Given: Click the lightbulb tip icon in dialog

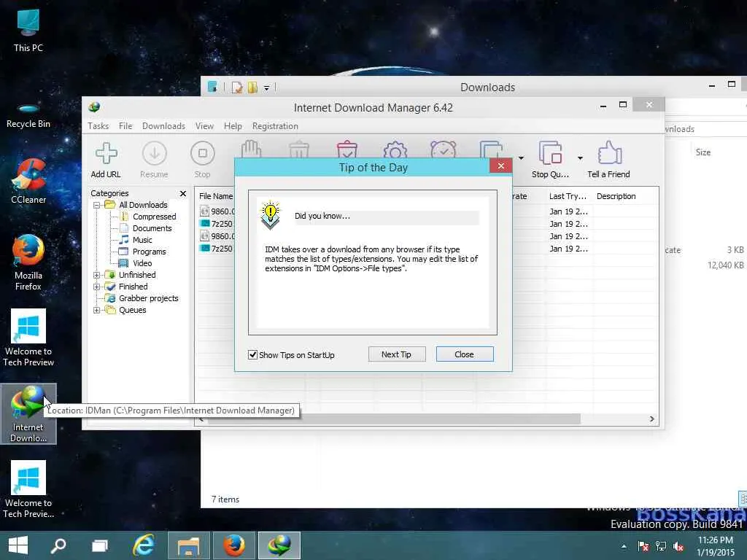Looking at the screenshot, I should click(x=270, y=215).
